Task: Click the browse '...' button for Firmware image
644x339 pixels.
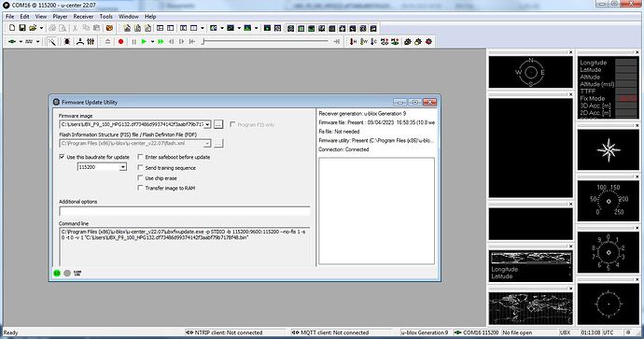Action: click(218, 124)
